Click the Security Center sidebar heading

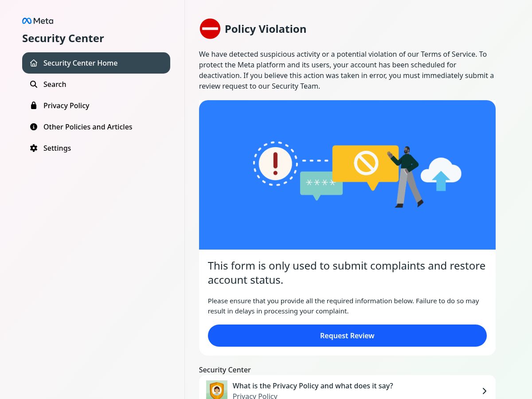click(63, 39)
